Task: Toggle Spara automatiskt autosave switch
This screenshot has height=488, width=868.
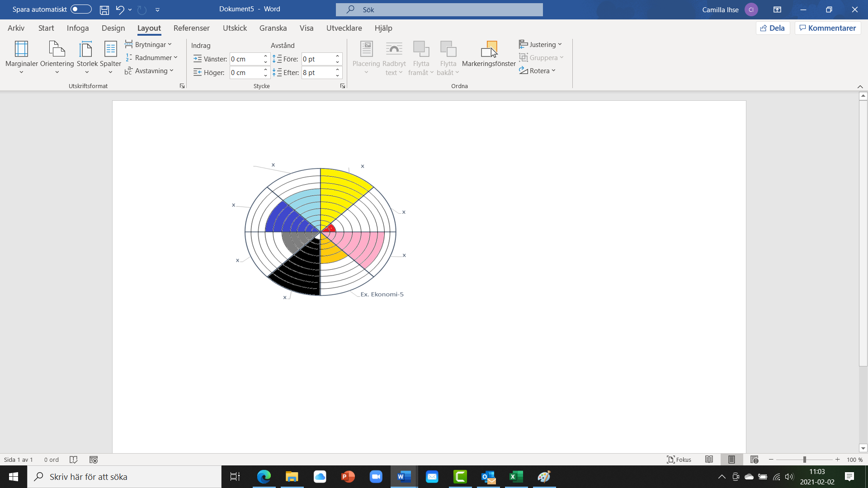Action: [81, 9]
